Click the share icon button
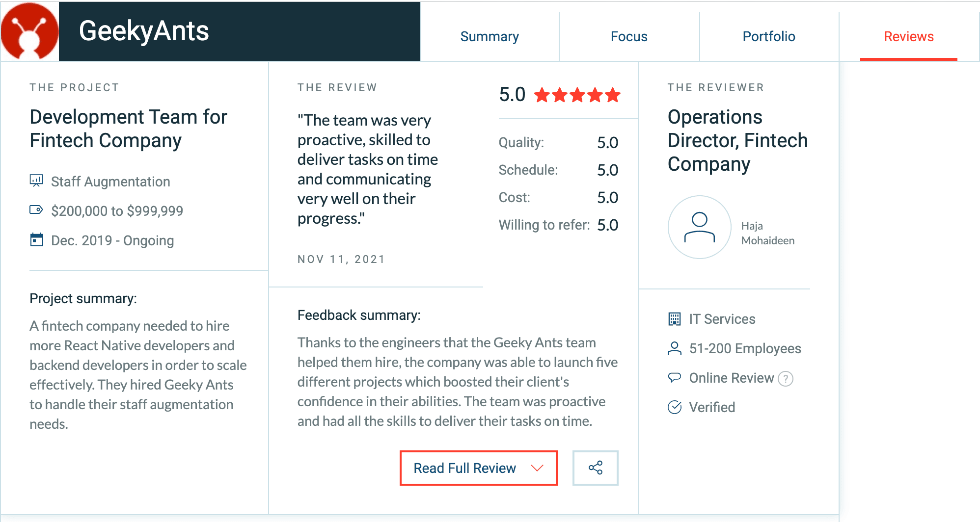 click(x=595, y=468)
